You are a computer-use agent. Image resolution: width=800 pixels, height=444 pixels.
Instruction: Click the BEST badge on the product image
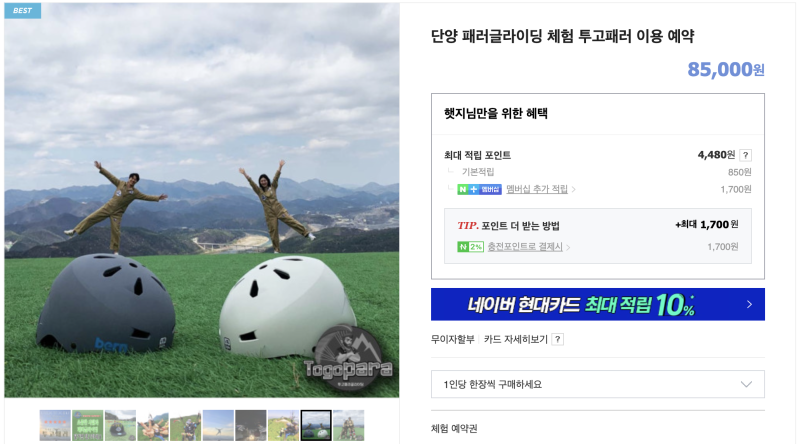22,11
